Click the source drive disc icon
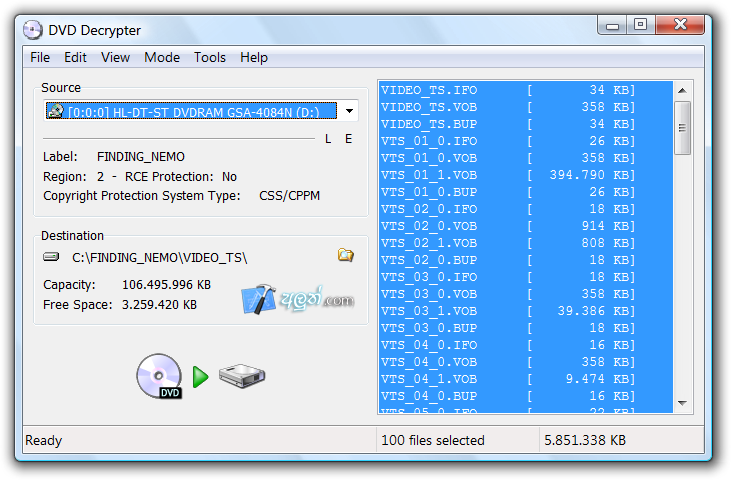Screen dimensions: 731x480 [x=55, y=111]
